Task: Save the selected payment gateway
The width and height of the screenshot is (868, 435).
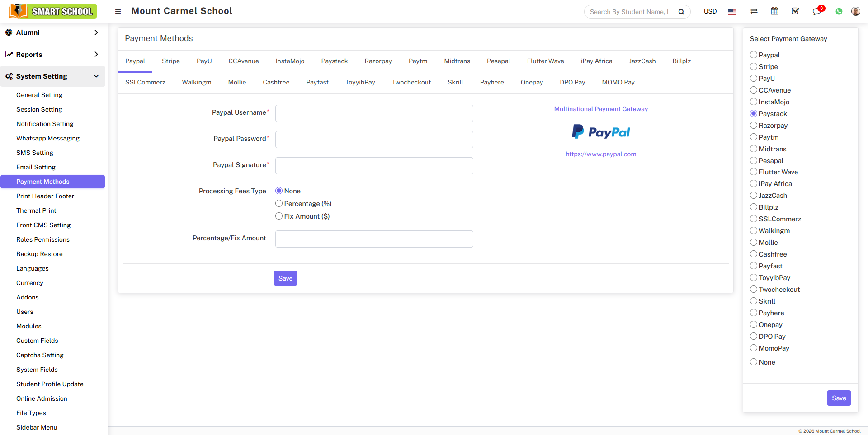Action: [839, 398]
